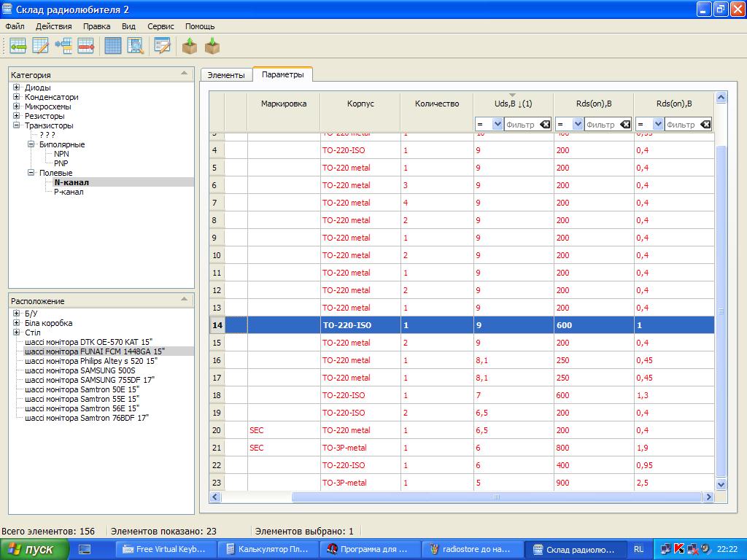Click the plain blue grid toolbar icon
The width and height of the screenshot is (747, 560).
coord(113,46)
